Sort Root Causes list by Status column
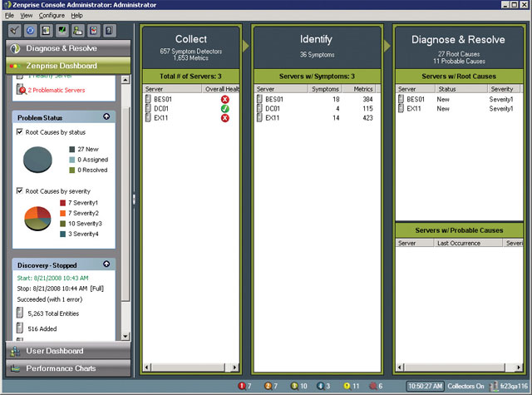532x395 pixels. tap(461, 89)
